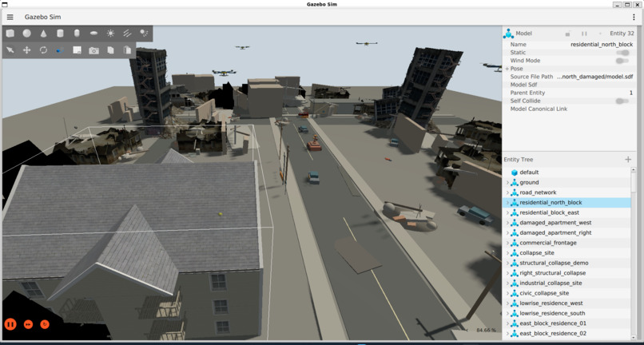Viewport: 644px width, 345px height.
Task: Insert an ellipsoid shape
Action: [x=93, y=34]
